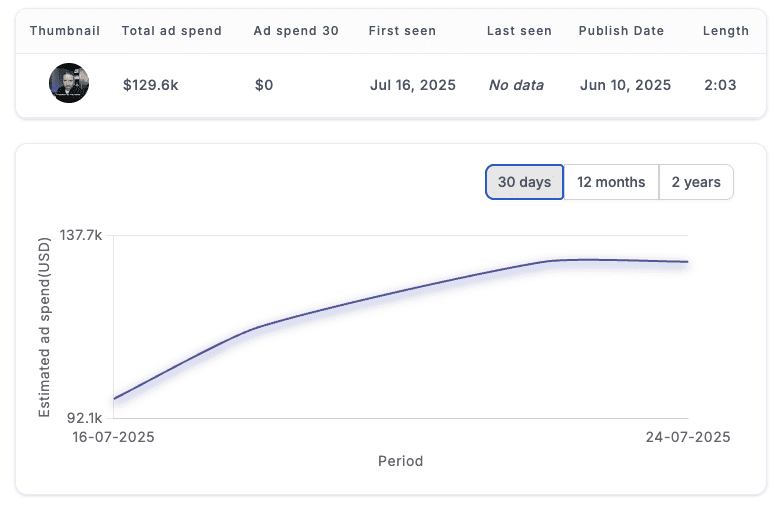Screen dimensions: 782x514
Task: Switch chart to 2 years
Action: point(696,182)
